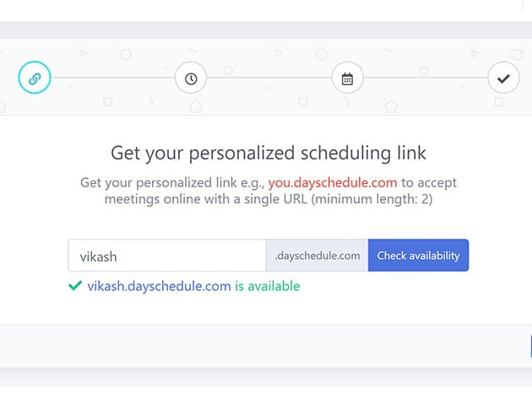Click progress line between clock and calendar steps
The height and width of the screenshot is (399, 532).
coord(269,78)
